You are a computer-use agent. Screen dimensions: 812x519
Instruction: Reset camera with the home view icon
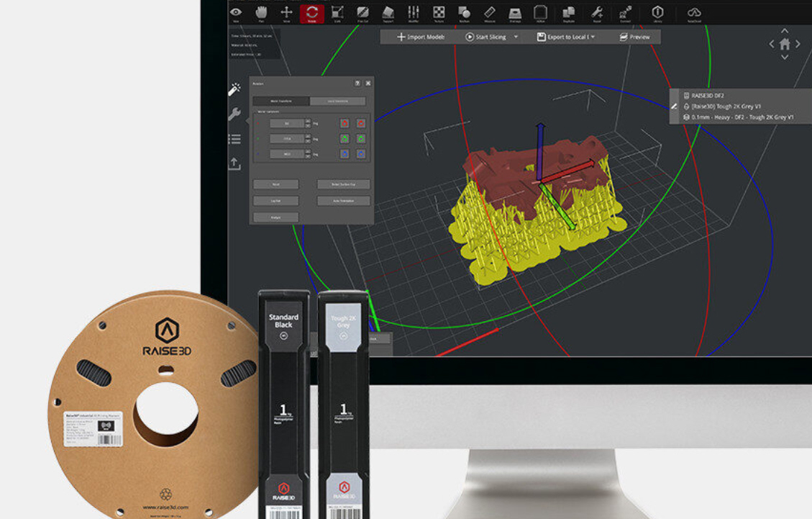coord(785,44)
